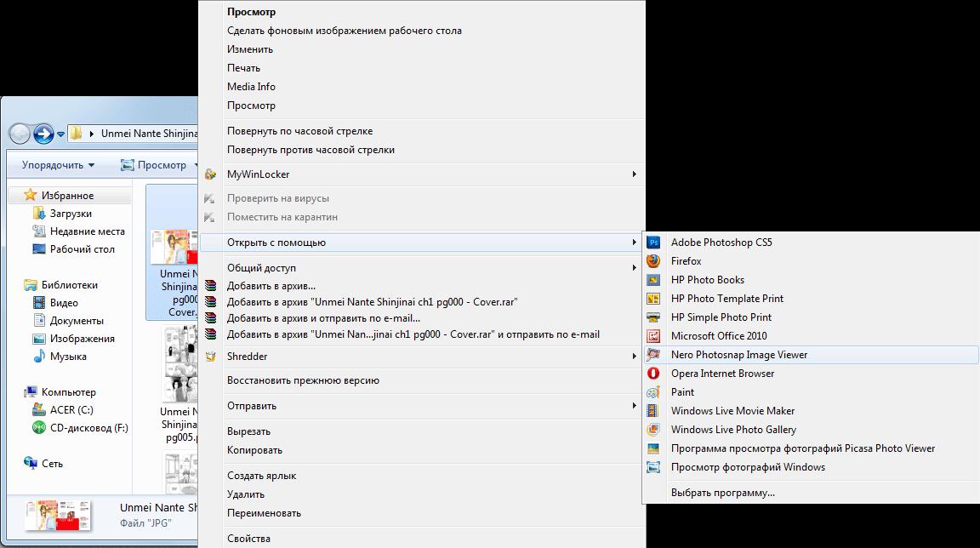Choose Изменить from context menu

click(x=422, y=49)
